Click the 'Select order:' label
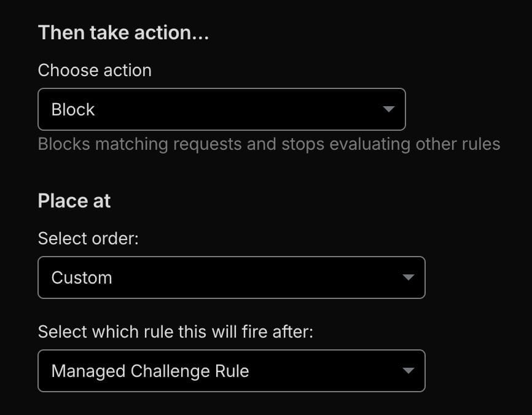 (x=88, y=238)
